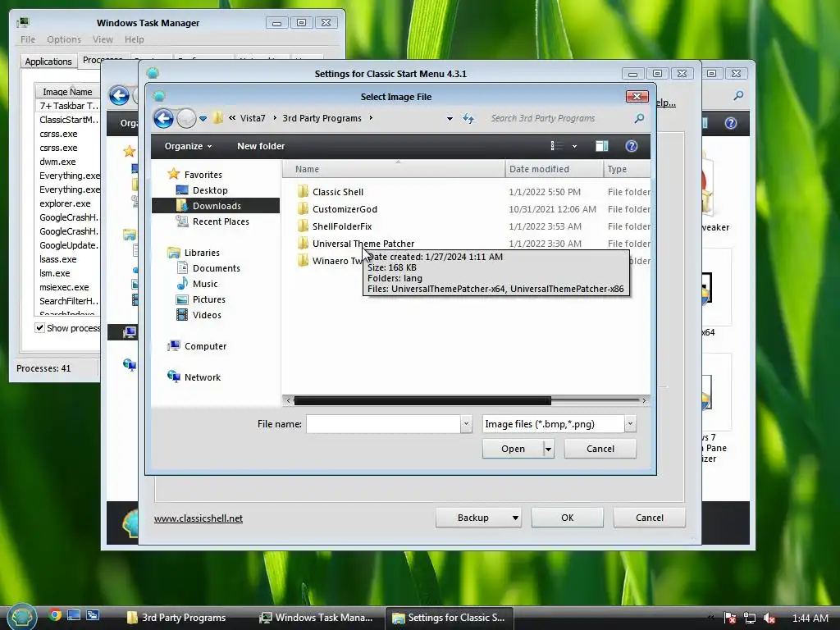Expand the File name history dropdown
This screenshot has width=840, height=630.
[x=466, y=424]
